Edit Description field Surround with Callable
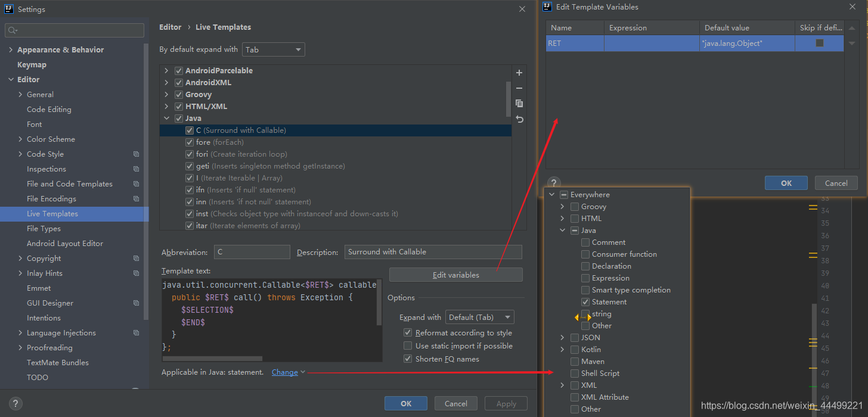 [433, 252]
